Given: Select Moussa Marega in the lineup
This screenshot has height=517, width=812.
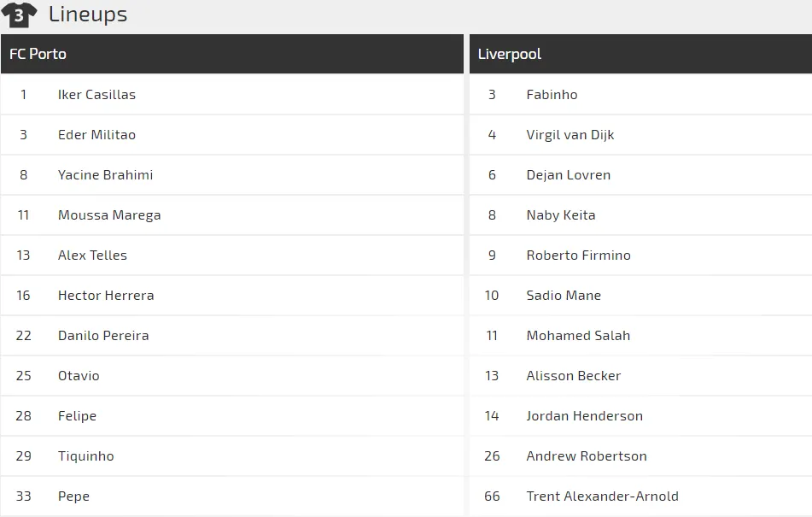Looking at the screenshot, I should [x=109, y=215].
